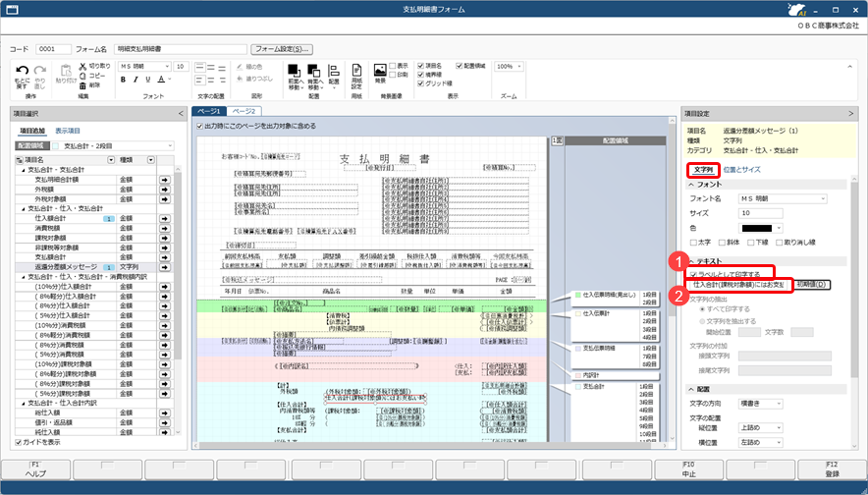868x495 pixels.
Task: Select the 項目追加 tab
Action: click(32, 132)
